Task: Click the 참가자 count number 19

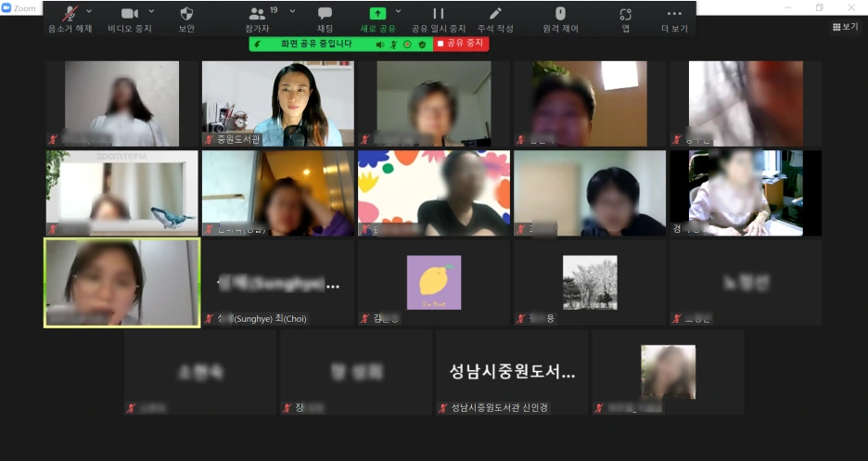Action: pos(274,10)
